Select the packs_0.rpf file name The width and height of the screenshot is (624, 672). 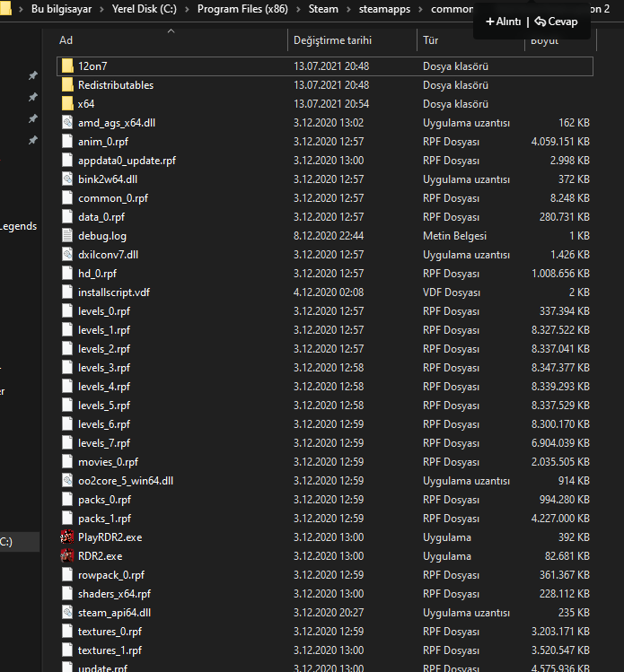(x=104, y=499)
